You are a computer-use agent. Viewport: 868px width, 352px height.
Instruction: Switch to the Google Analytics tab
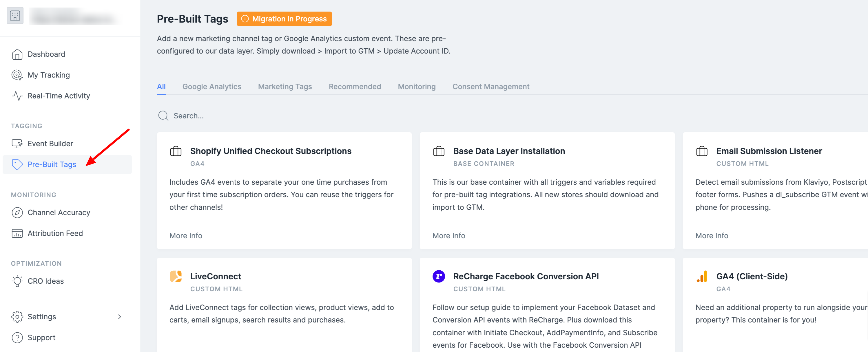click(x=211, y=87)
